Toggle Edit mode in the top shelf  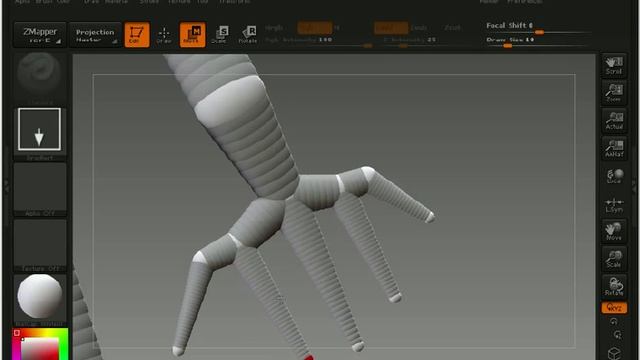pos(137,35)
